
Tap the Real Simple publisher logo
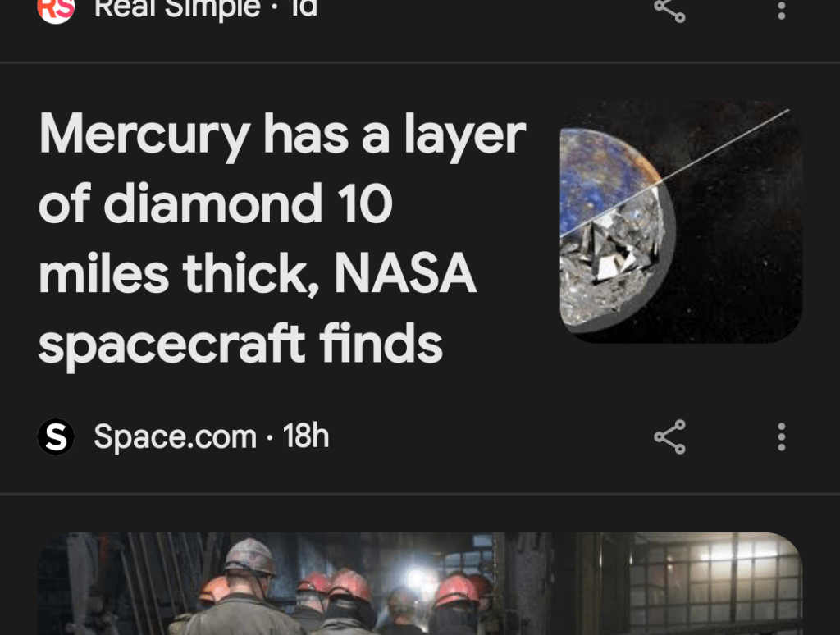pyautogui.click(x=56, y=10)
